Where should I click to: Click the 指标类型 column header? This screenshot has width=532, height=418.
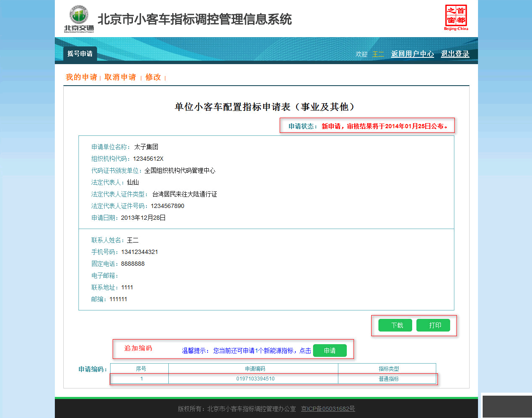click(387, 368)
